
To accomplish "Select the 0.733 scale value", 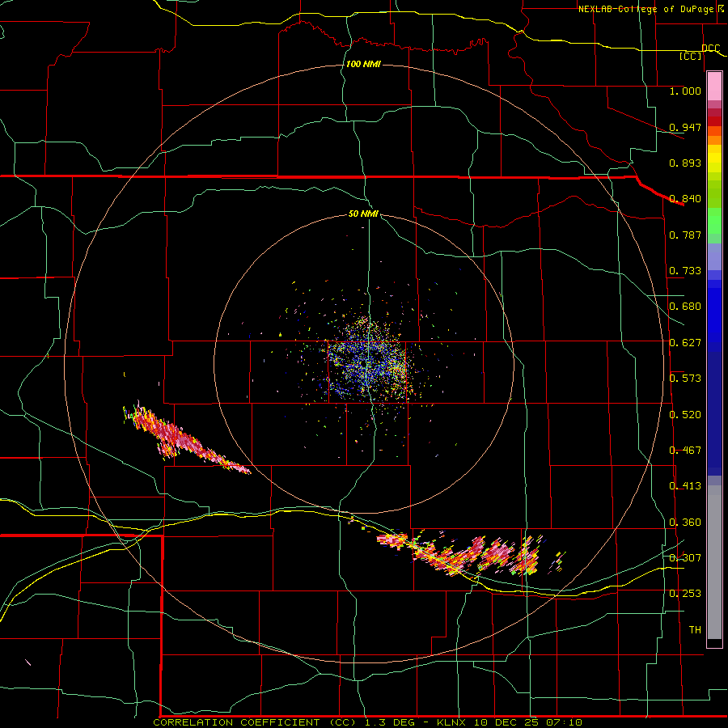I will [685, 270].
